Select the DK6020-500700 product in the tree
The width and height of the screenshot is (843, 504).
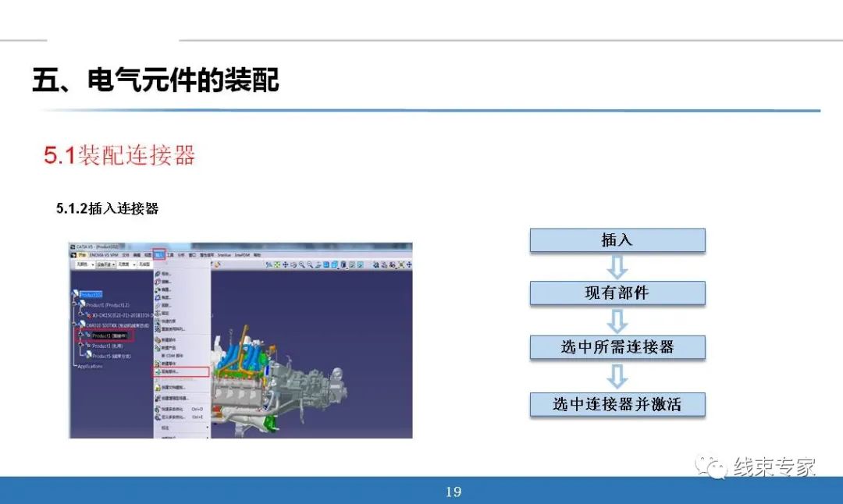117,325
